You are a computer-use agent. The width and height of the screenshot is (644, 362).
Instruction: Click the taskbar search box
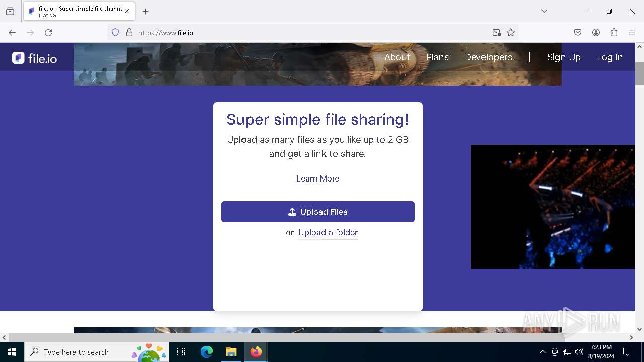pyautogui.click(x=97, y=352)
